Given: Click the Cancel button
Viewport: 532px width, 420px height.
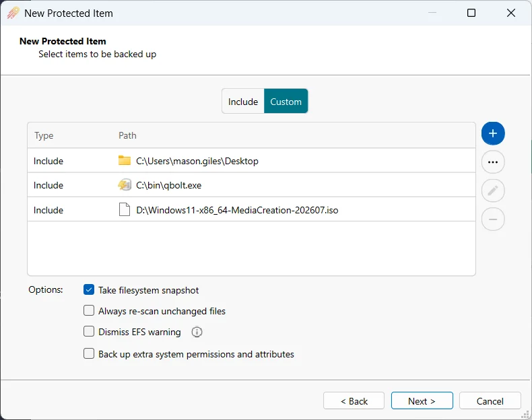Looking at the screenshot, I should pyautogui.click(x=490, y=400).
